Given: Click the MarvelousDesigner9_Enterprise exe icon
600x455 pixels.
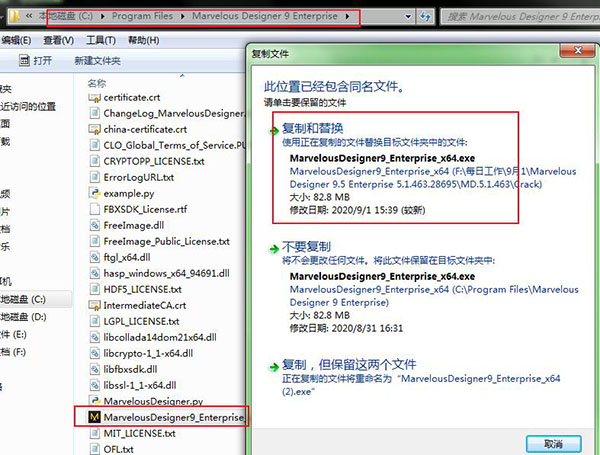Looking at the screenshot, I should click(94, 417).
